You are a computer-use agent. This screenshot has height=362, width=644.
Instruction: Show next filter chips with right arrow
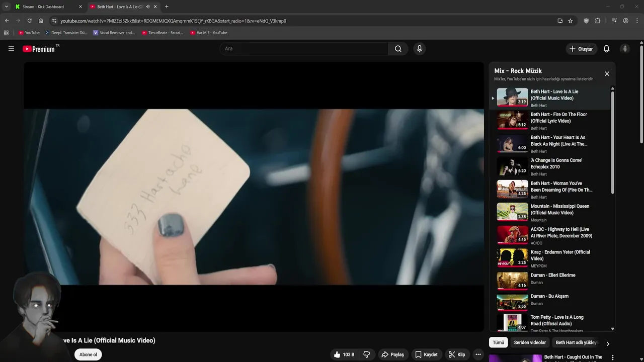tap(607, 344)
